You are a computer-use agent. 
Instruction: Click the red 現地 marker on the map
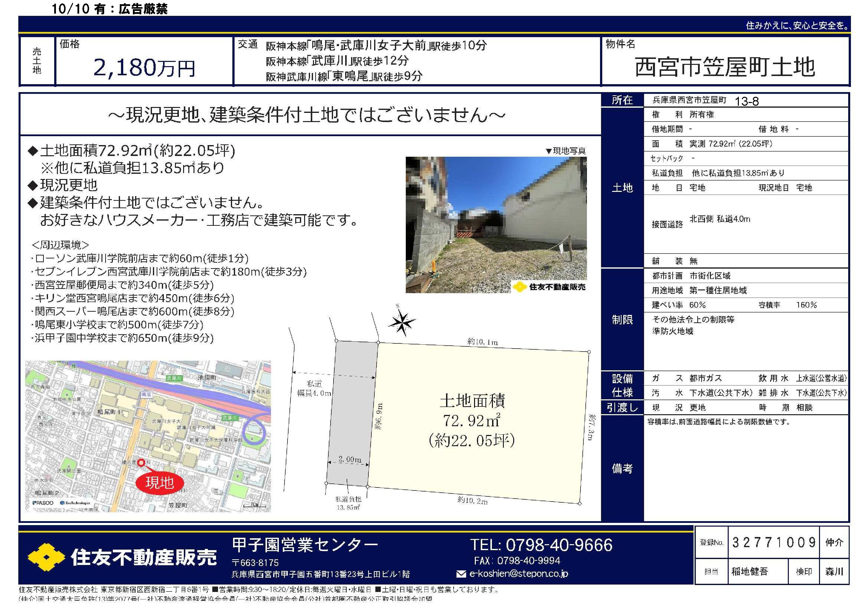pos(160,483)
